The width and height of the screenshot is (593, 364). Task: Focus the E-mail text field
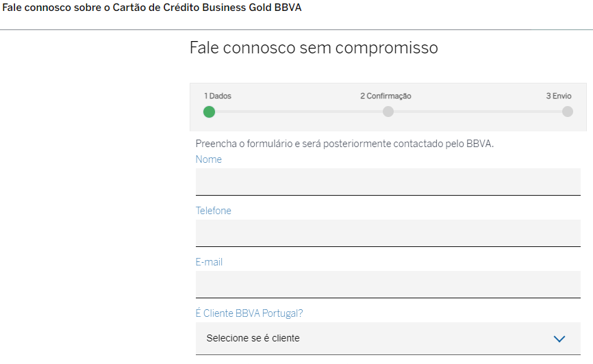pos(388,285)
